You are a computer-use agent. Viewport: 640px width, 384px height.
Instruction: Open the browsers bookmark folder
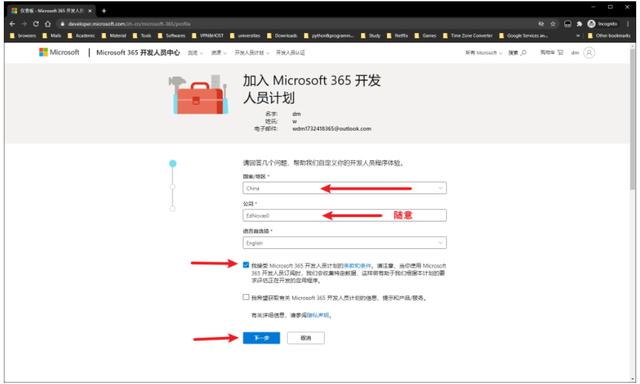pyautogui.click(x=23, y=36)
